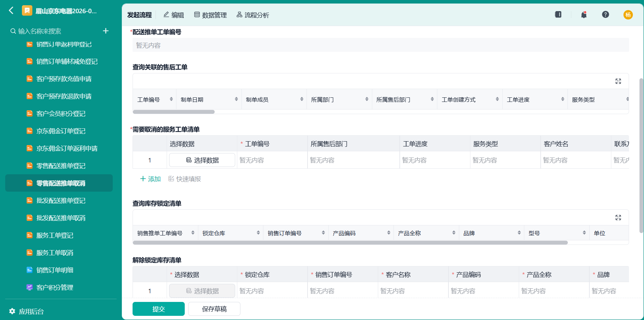
Task: Click icon beside 客户会员积分登记
Action: pyautogui.click(x=30, y=113)
